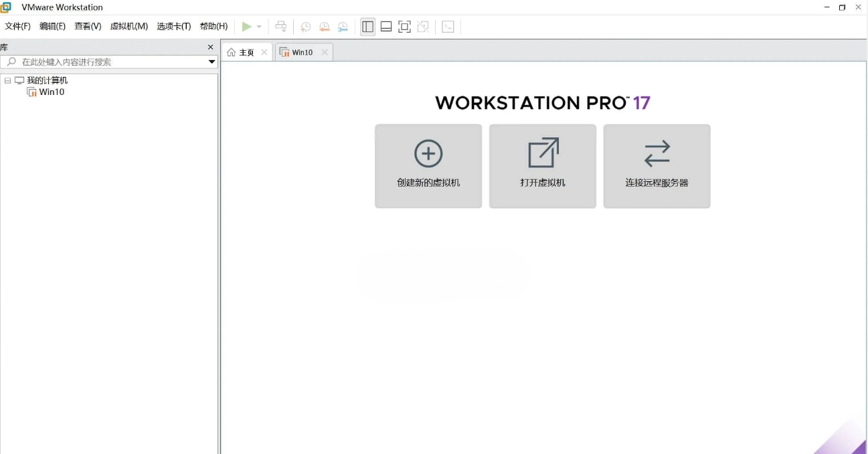Open the 帮助(H) menu
The width and height of the screenshot is (868, 454).
point(213,26)
